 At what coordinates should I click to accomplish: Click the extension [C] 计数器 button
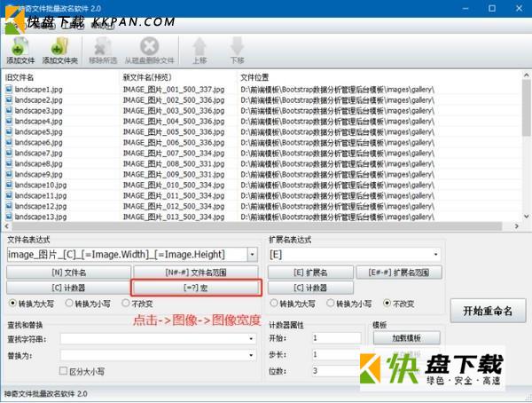pos(310,288)
